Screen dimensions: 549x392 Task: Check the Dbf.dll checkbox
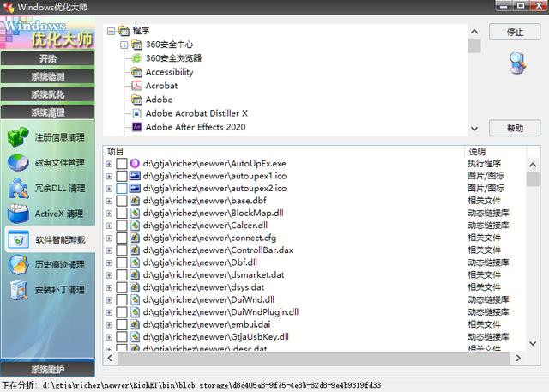(122, 262)
